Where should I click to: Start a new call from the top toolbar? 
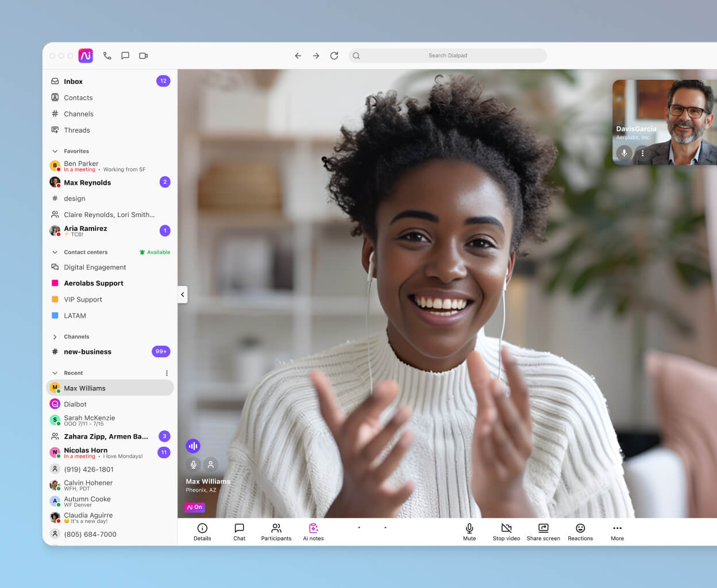coord(107,56)
